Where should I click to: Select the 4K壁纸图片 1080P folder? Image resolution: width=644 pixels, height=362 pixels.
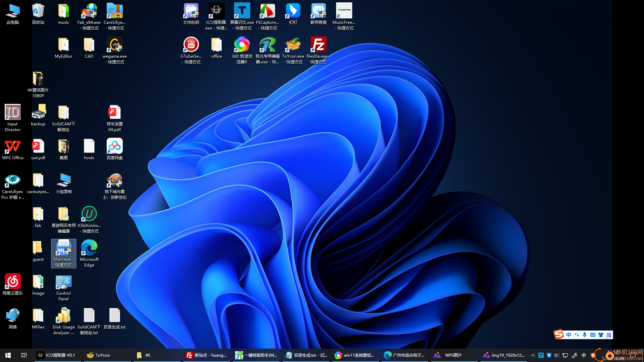(38, 84)
